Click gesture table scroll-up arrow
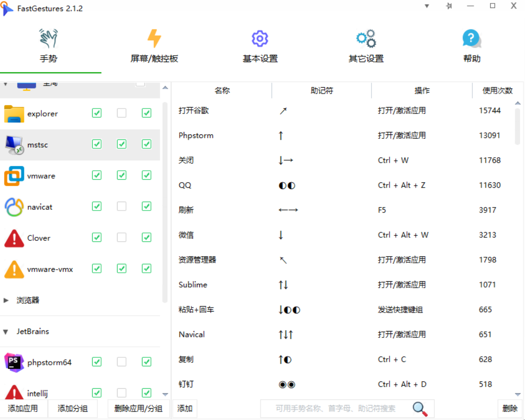525x420 pixels. coord(518,103)
